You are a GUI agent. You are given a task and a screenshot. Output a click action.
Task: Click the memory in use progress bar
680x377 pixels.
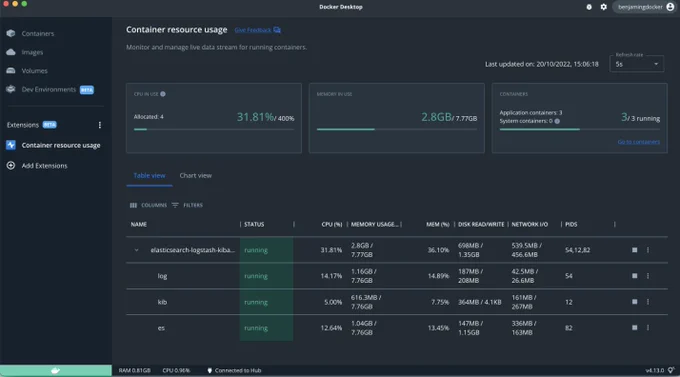pos(396,129)
